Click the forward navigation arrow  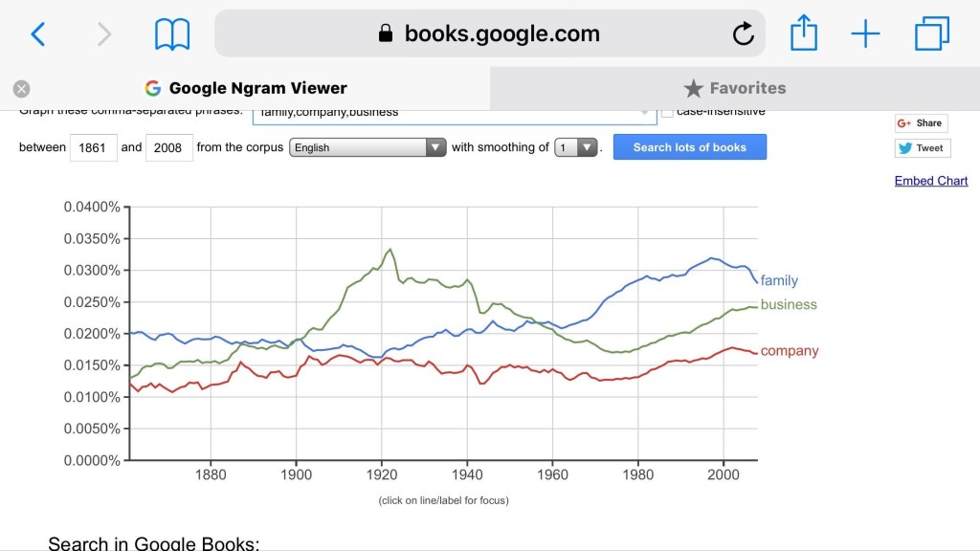point(103,33)
